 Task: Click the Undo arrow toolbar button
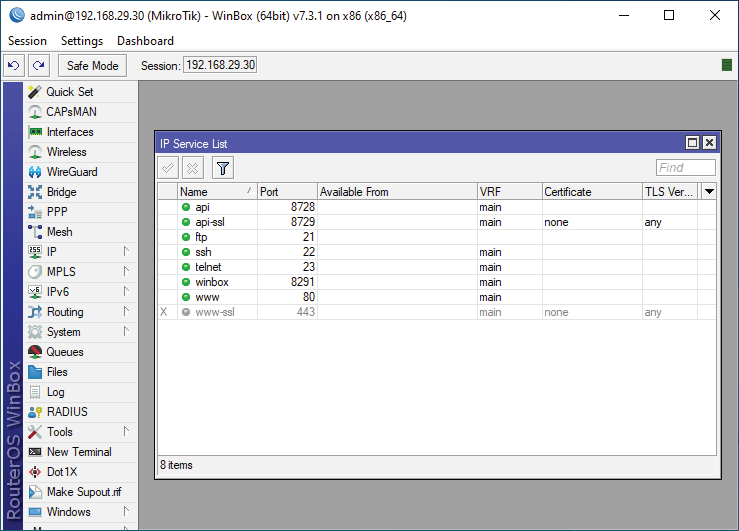tap(14, 65)
